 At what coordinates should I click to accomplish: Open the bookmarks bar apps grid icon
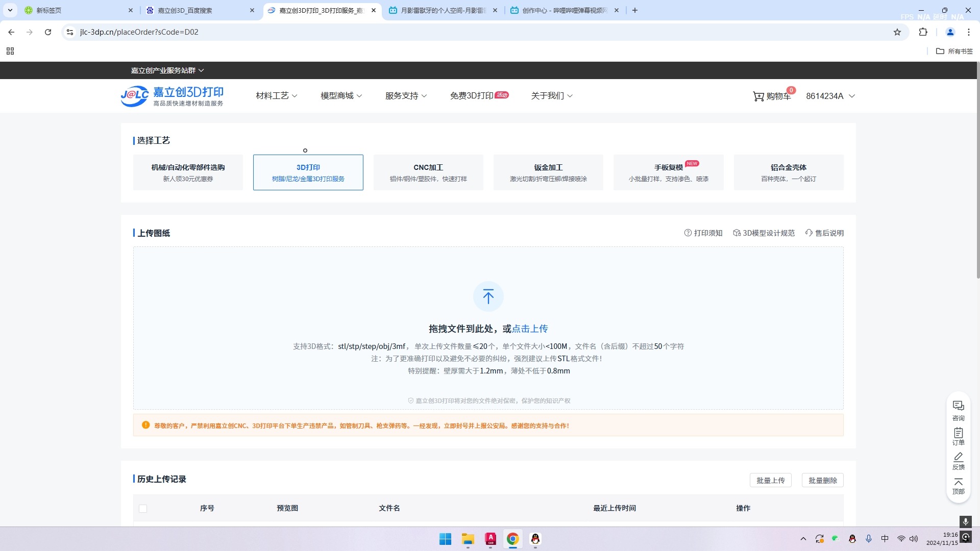10,51
